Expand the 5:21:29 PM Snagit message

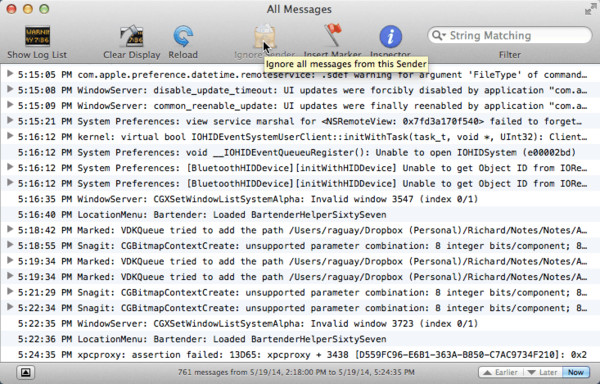[x=10, y=292]
